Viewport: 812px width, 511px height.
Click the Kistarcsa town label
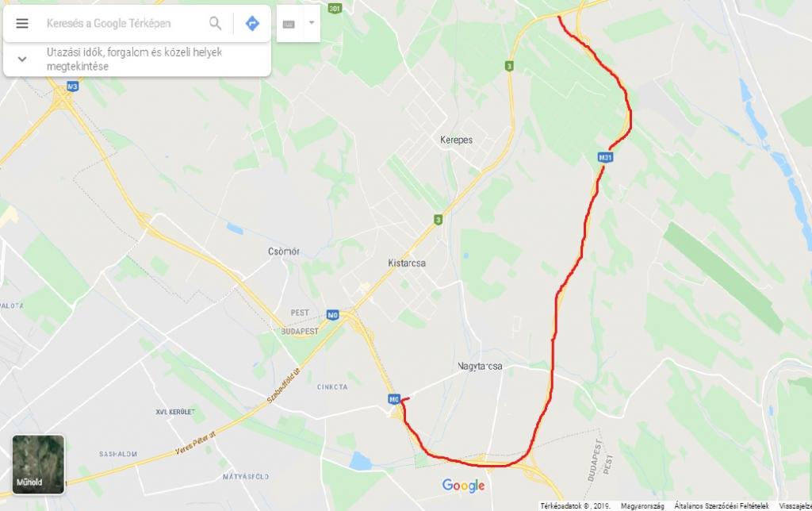[x=407, y=263]
